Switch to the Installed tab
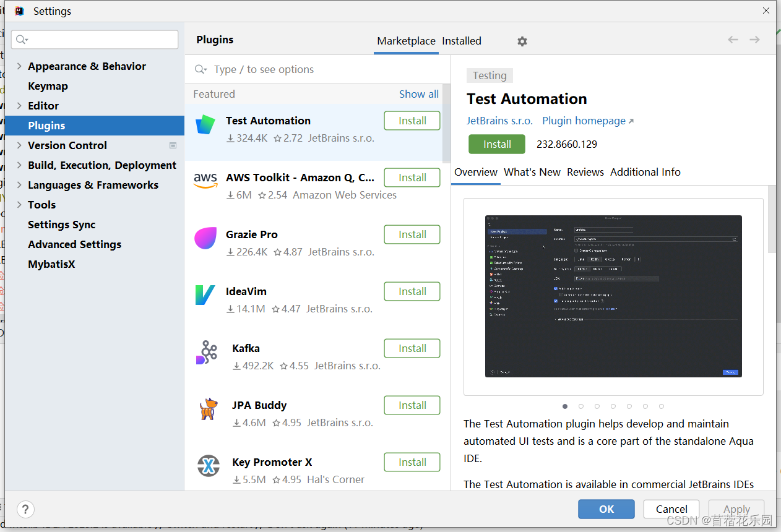Image resolution: width=781 pixels, height=532 pixels. pyautogui.click(x=462, y=41)
